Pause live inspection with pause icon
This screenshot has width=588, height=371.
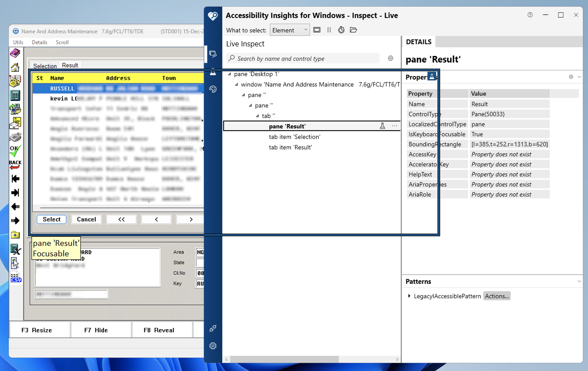(x=329, y=30)
